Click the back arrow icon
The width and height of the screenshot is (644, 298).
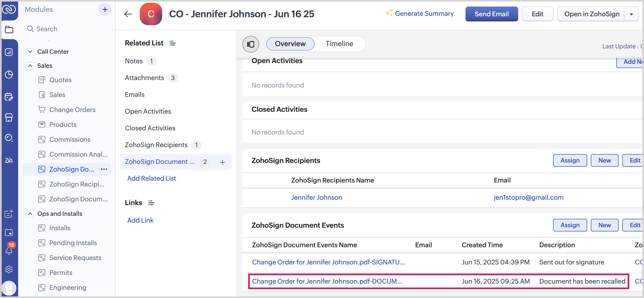[128, 14]
